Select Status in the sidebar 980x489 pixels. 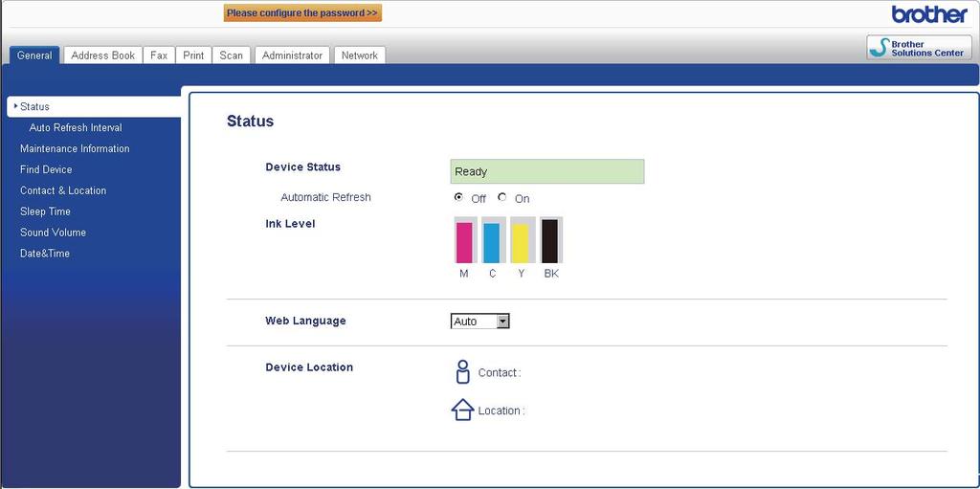(94, 106)
